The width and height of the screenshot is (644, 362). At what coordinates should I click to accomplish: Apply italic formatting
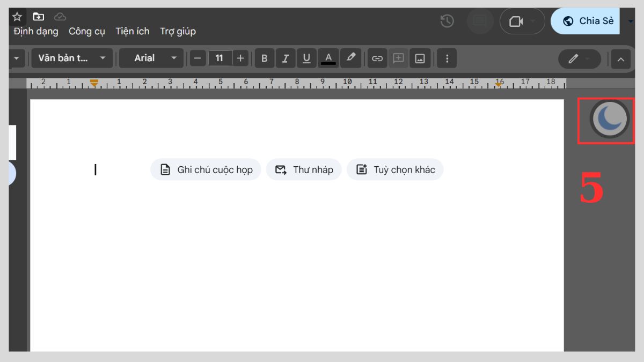(286, 58)
